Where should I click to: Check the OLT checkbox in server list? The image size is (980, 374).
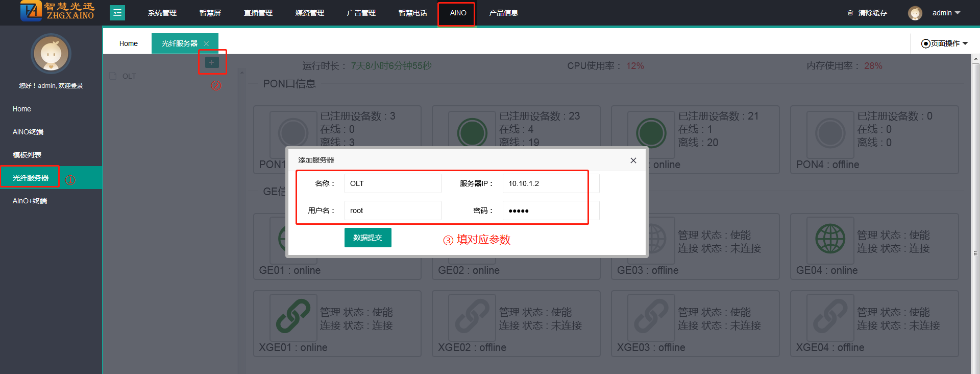[x=113, y=76]
